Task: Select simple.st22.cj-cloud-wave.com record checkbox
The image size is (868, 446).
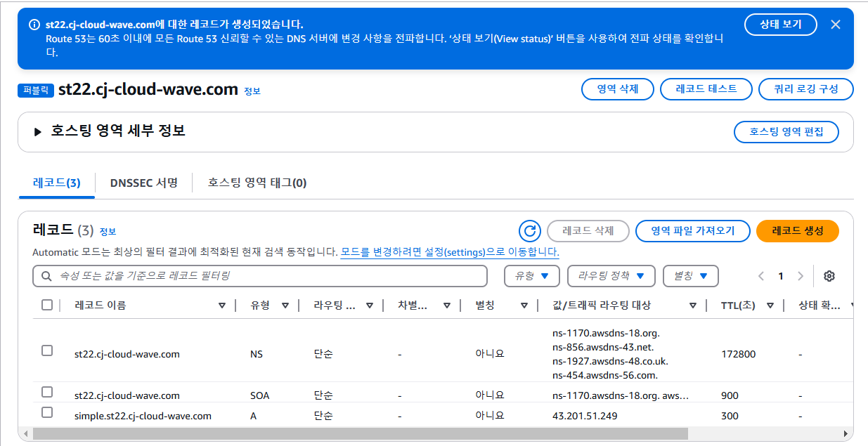Action: pyautogui.click(x=47, y=412)
